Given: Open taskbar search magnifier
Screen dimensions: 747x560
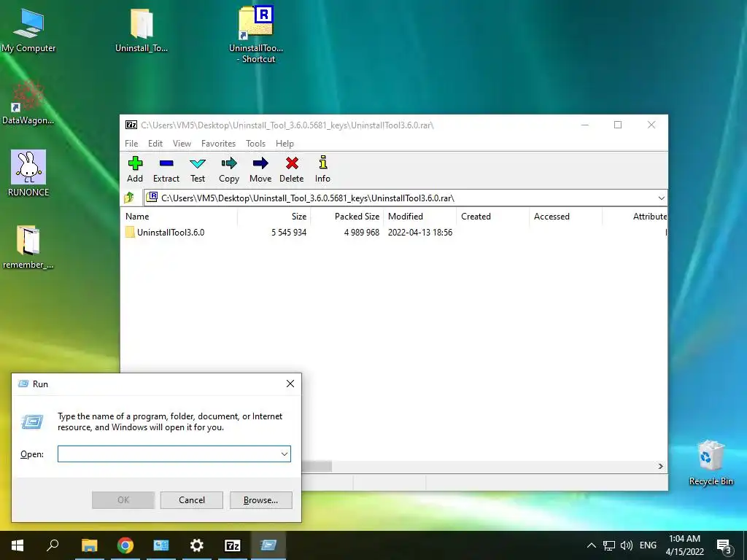Looking at the screenshot, I should 53,545.
